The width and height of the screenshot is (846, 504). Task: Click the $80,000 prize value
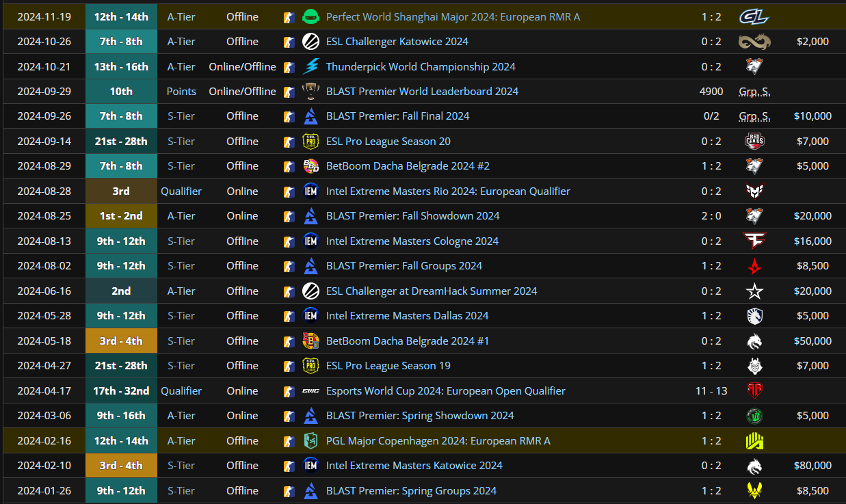coord(812,466)
